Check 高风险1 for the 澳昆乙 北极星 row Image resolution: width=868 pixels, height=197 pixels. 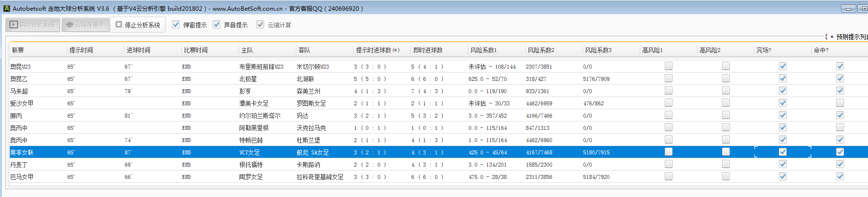click(x=669, y=78)
